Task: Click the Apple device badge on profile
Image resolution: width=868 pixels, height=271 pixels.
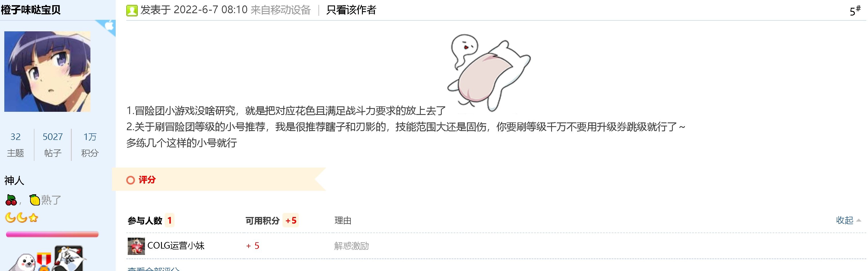Action: pos(107,27)
